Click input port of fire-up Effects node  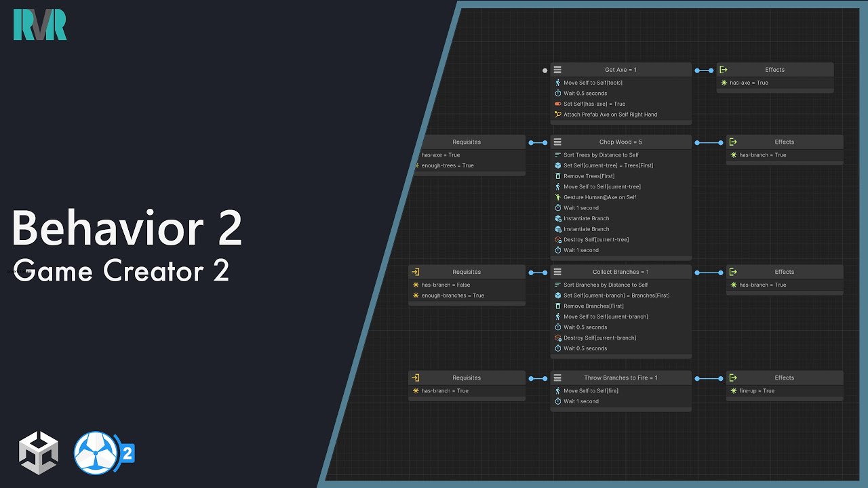pos(720,378)
